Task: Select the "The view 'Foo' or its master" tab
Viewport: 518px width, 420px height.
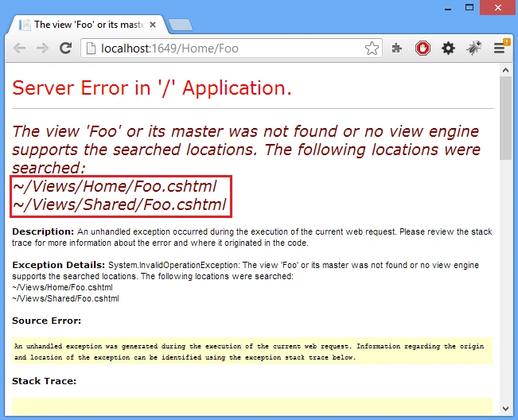Action: point(88,25)
